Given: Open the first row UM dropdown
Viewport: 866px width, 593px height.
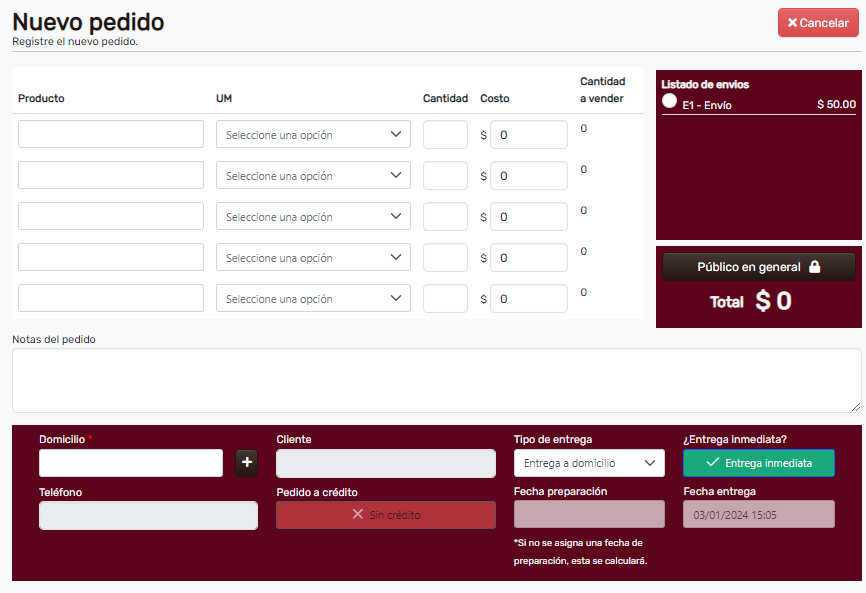Looking at the screenshot, I should click(x=313, y=134).
